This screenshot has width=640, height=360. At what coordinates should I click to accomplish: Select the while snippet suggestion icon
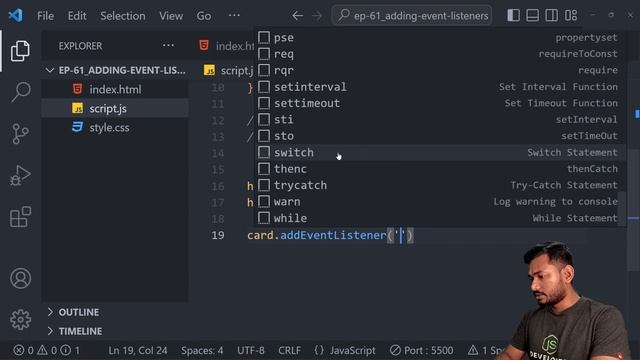click(x=264, y=218)
